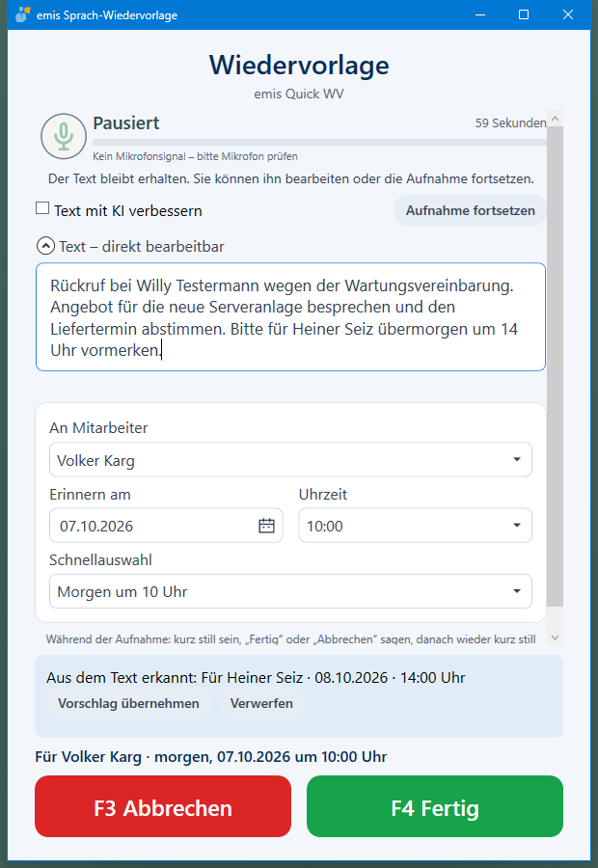Continue recording with Aufnahme fortsetzen
The width and height of the screenshot is (598, 868).
[x=470, y=210]
